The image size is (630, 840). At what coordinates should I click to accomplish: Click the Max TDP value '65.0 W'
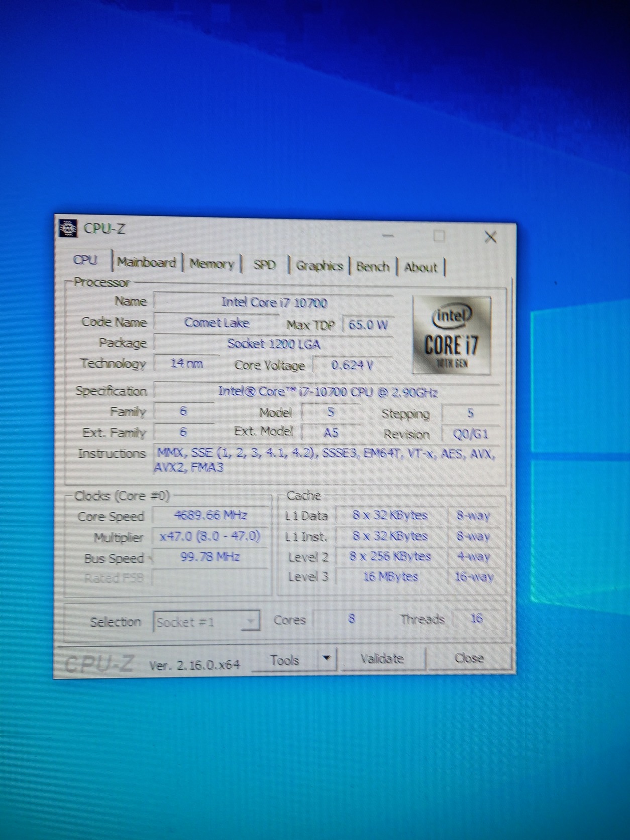pos(368,325)
